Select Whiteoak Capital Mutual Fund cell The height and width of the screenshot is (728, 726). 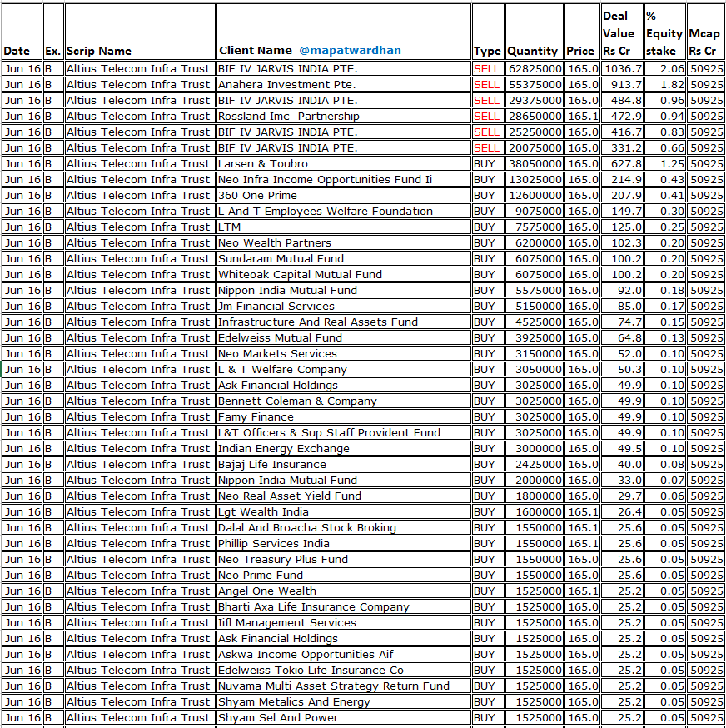(x=344, y=274)
